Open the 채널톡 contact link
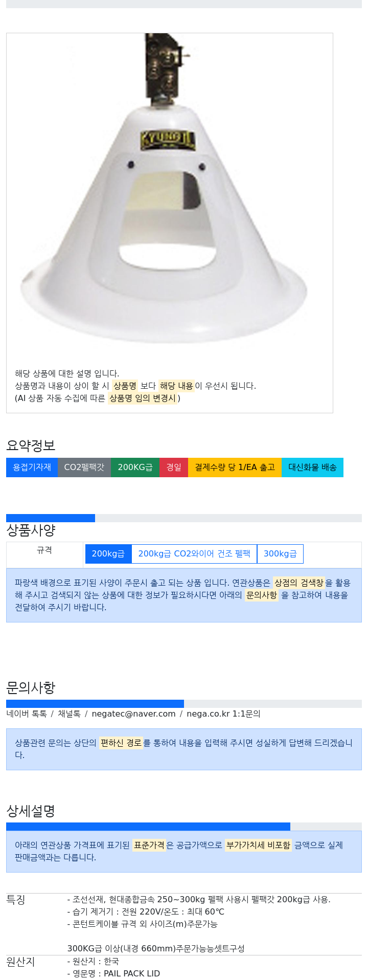368x980 pixels. [x=69, y=714]
